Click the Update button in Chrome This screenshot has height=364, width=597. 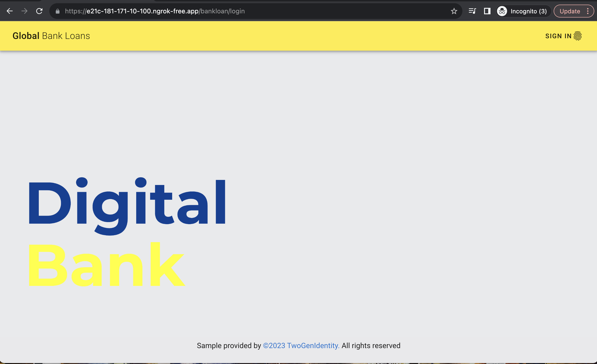[570, 11]
